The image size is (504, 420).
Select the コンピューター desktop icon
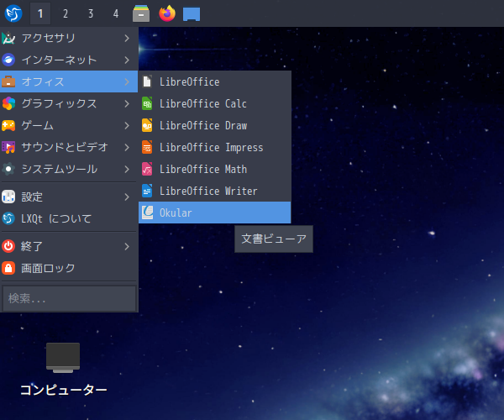click(63, 370)
